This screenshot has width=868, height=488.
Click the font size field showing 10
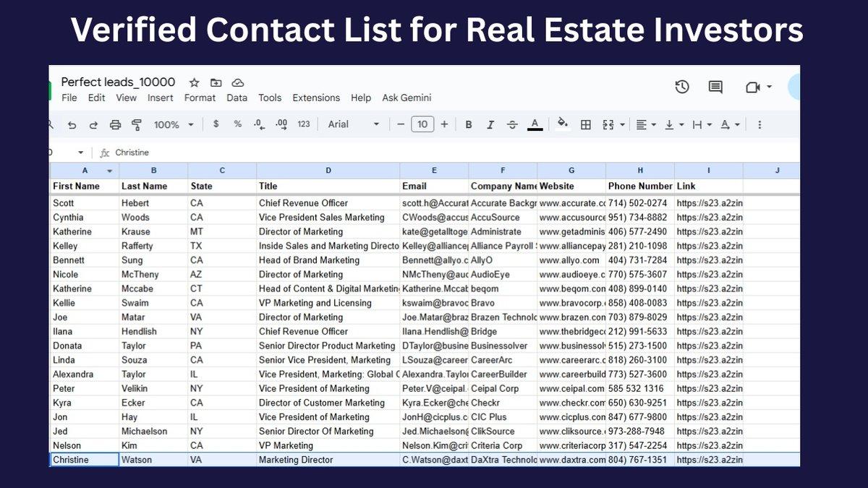pos(422,124)
